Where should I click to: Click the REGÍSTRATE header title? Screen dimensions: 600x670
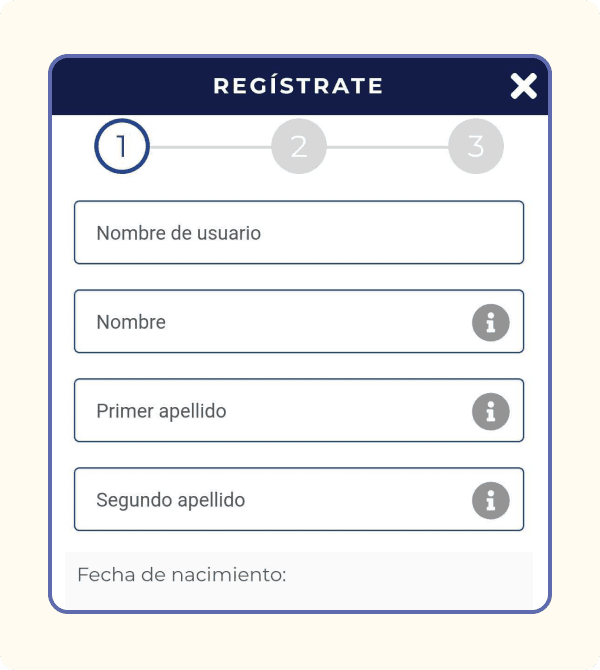click(298, 86)
